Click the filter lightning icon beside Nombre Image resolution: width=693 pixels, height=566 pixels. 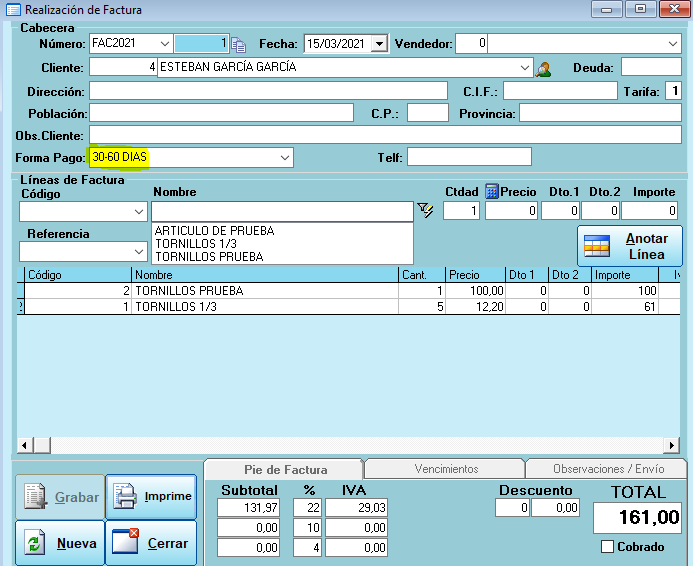pyautogui.click(x=425, y=210)
